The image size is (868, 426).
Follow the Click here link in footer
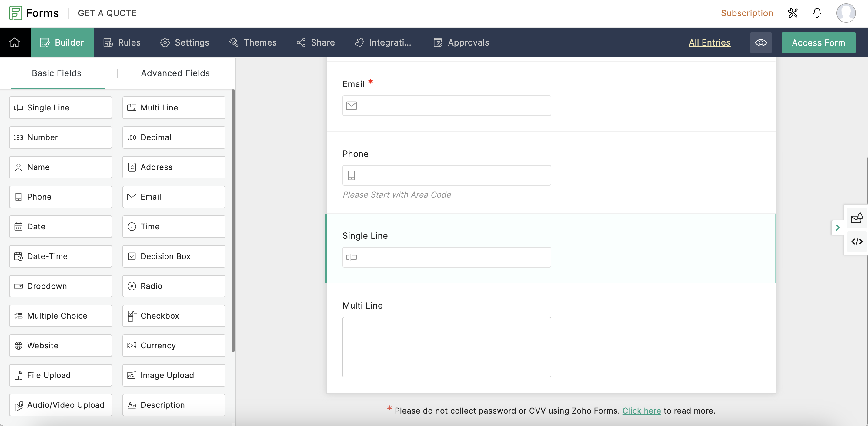(x=641, y=411)
